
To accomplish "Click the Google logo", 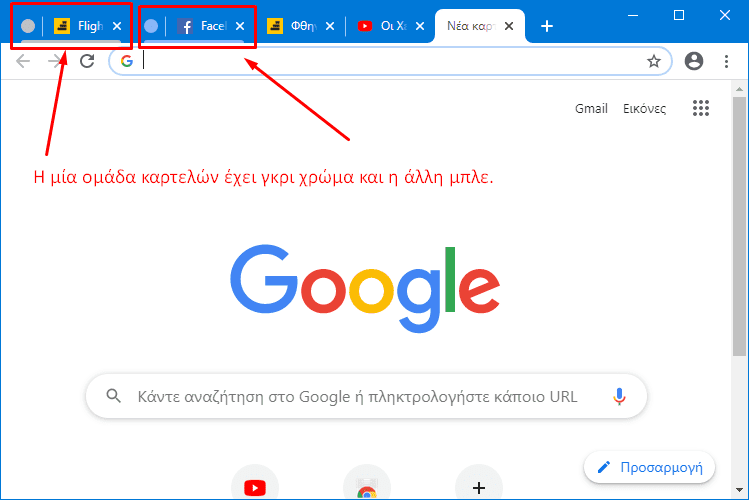I will pos(365,288).
